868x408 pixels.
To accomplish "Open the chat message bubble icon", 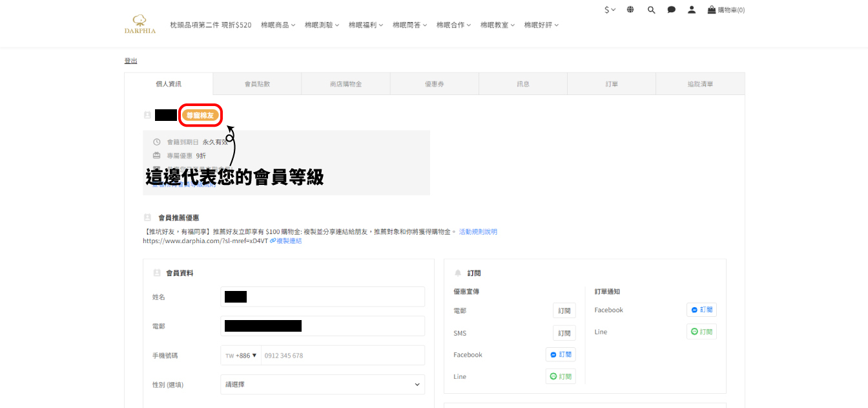I will pos(672,10).
